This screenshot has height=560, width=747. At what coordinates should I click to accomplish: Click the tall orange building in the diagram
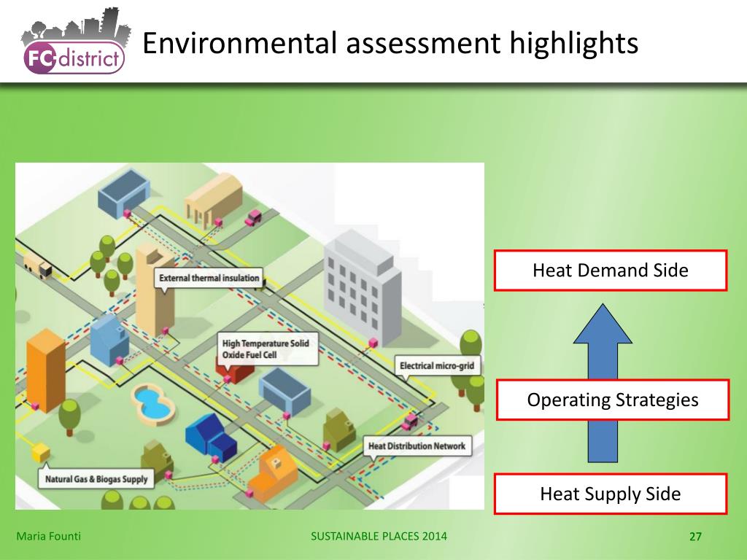coord(45,370)
